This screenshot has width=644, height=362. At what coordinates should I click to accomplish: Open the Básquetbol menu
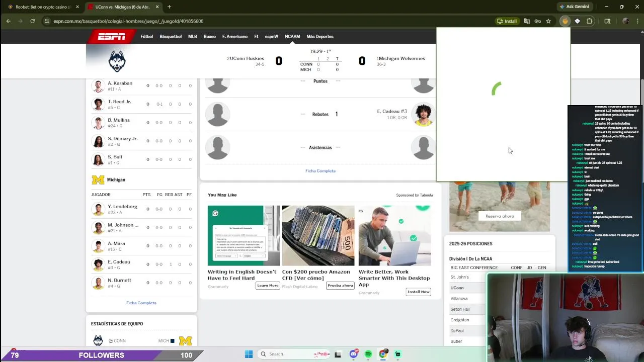coord(171,36)
